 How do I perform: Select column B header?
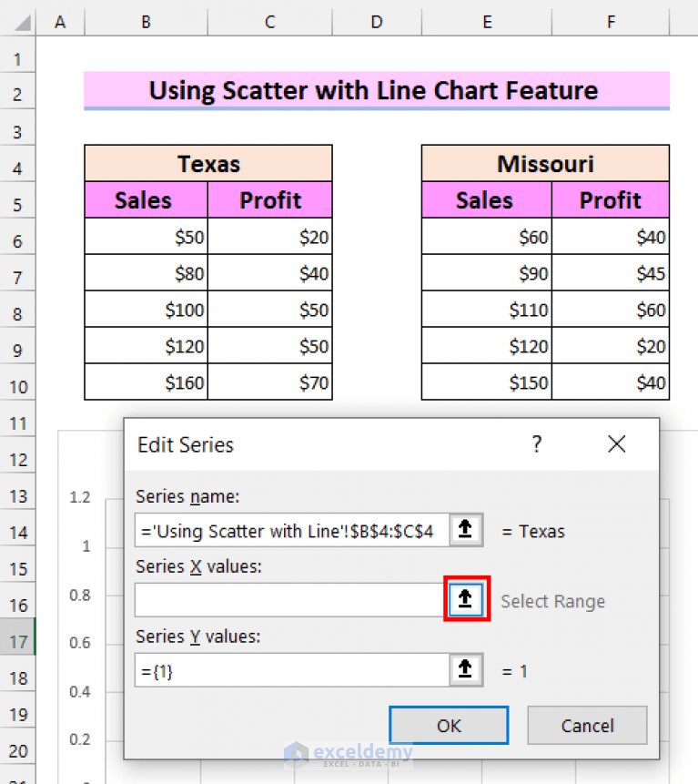(x=146, y=21)
